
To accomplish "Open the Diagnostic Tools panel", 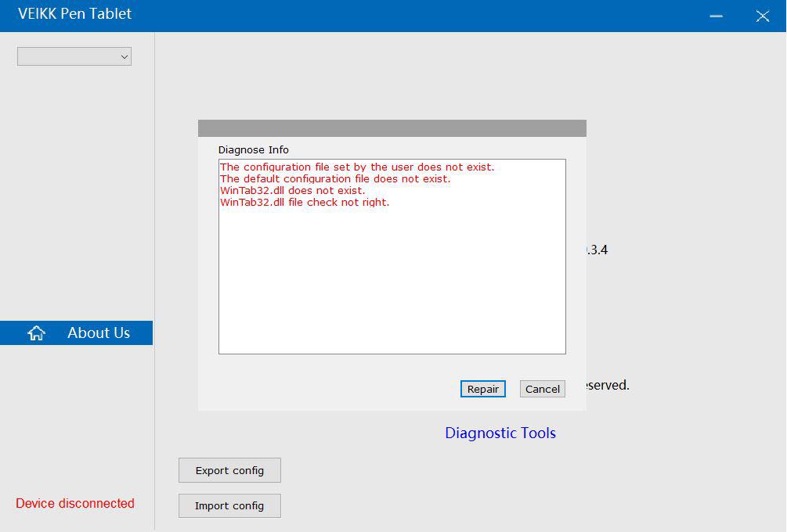I will (500, 433).
